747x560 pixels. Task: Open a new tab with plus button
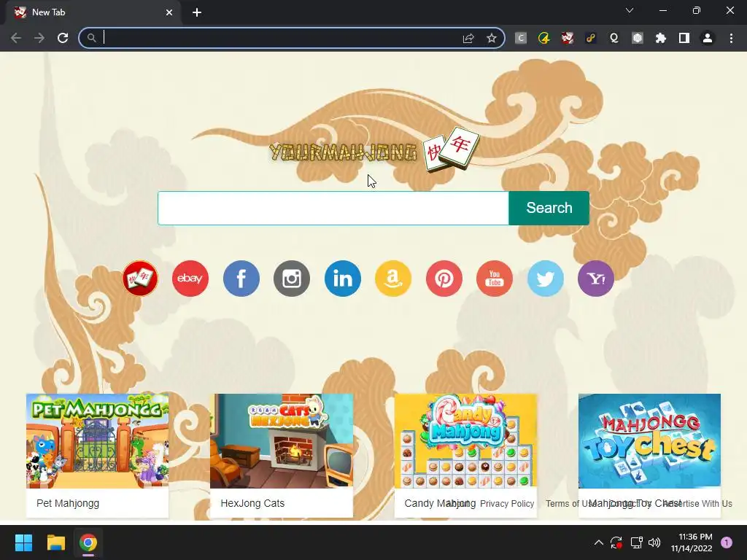point(197,12)
